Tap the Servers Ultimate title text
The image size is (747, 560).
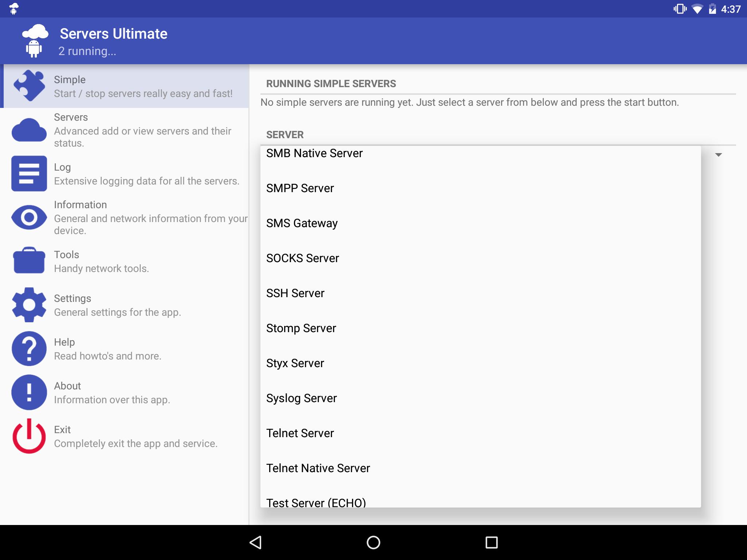tap(113, 34)
